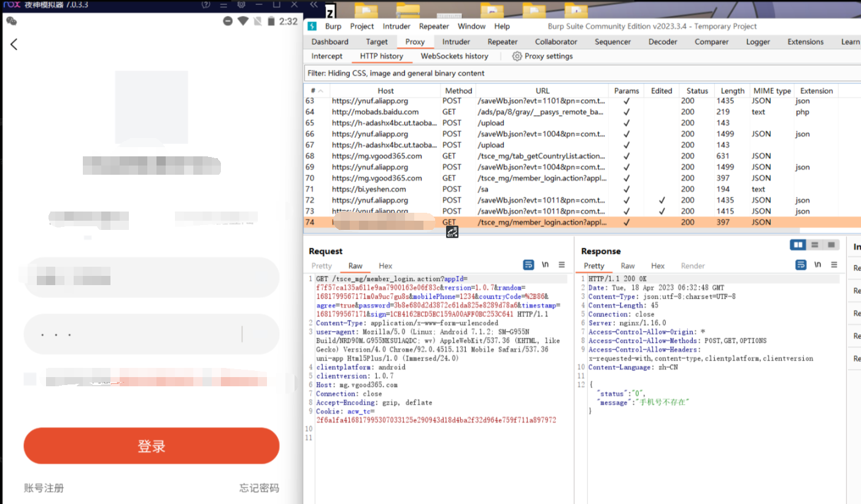Select history row http://mobads.baidu.com
The image size is (861, 504).
[x=582, y=112]
